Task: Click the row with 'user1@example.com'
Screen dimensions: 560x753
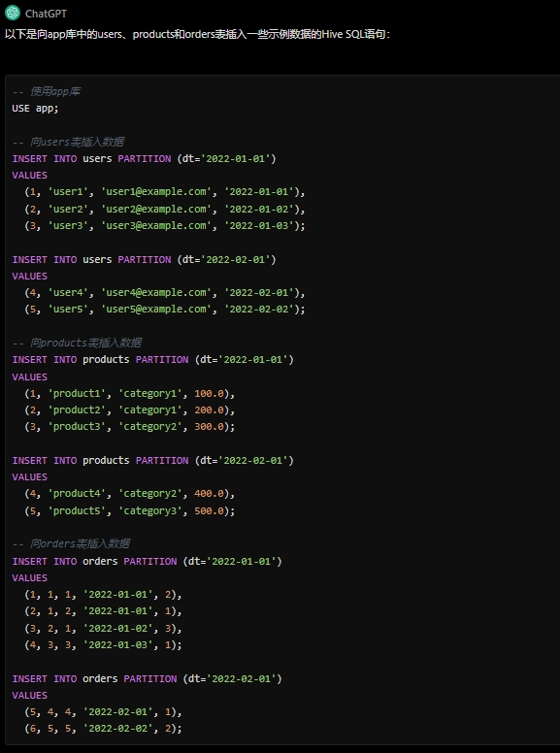Action: pos(165,191)
